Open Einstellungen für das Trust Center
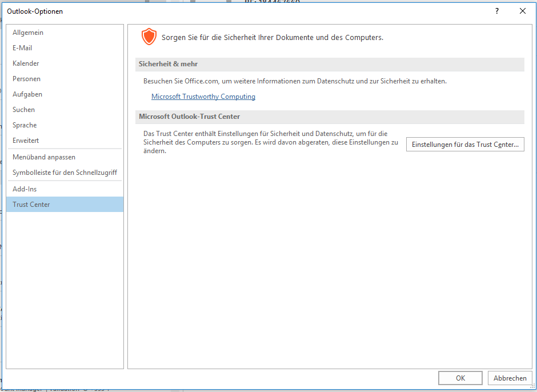The image size is (537, 392). pos(464,145)
